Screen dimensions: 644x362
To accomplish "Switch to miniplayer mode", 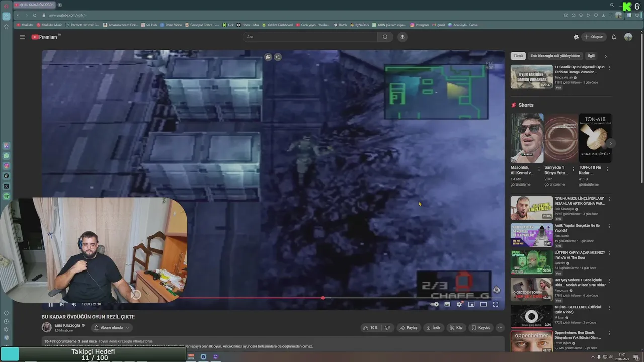I will click(471, 304).
